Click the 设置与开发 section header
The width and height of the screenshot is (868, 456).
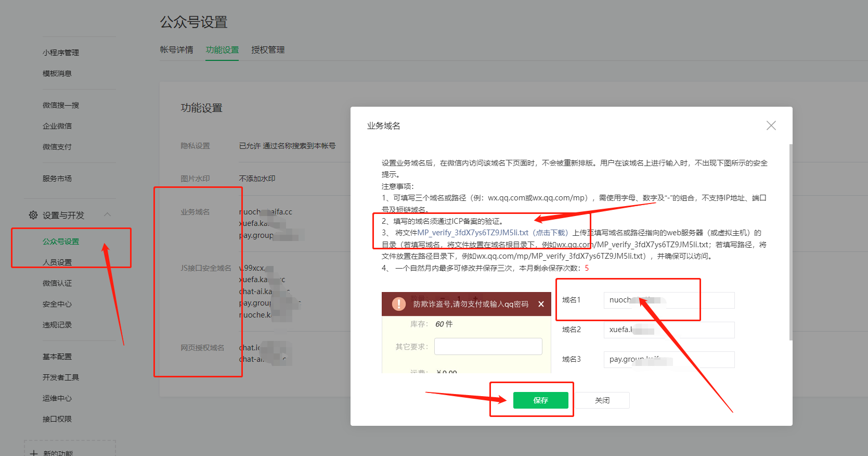point(63,215)
